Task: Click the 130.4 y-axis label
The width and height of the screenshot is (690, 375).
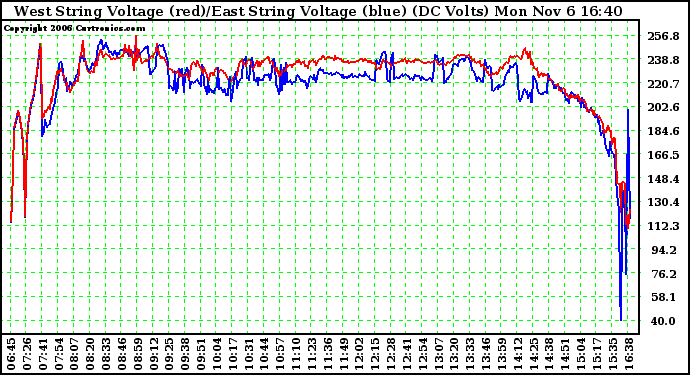Action: coord(663,202)
